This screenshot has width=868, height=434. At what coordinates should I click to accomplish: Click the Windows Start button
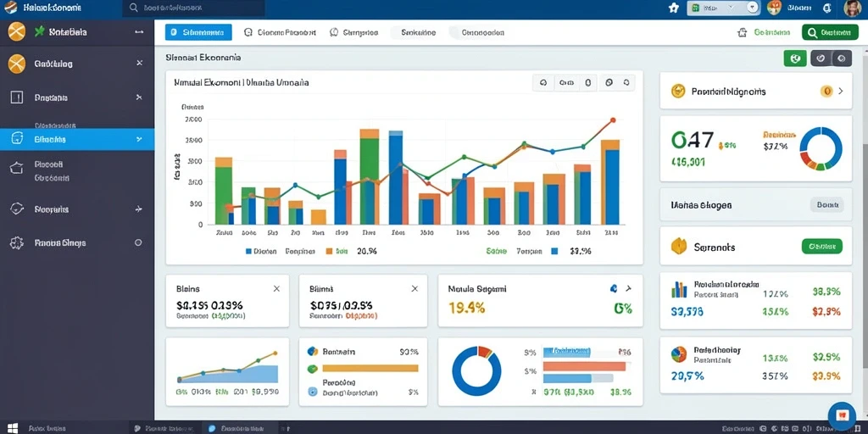[12, 428]
